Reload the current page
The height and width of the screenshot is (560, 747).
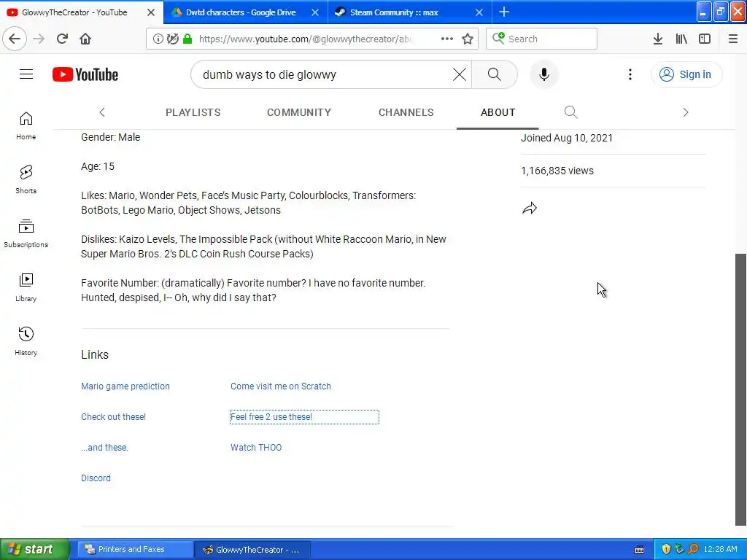62,39
